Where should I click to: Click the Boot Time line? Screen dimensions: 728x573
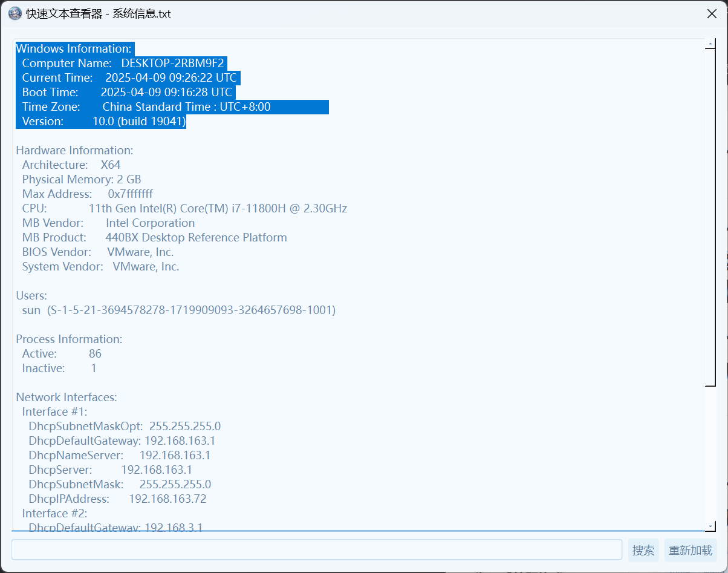[x=127, y=93]
